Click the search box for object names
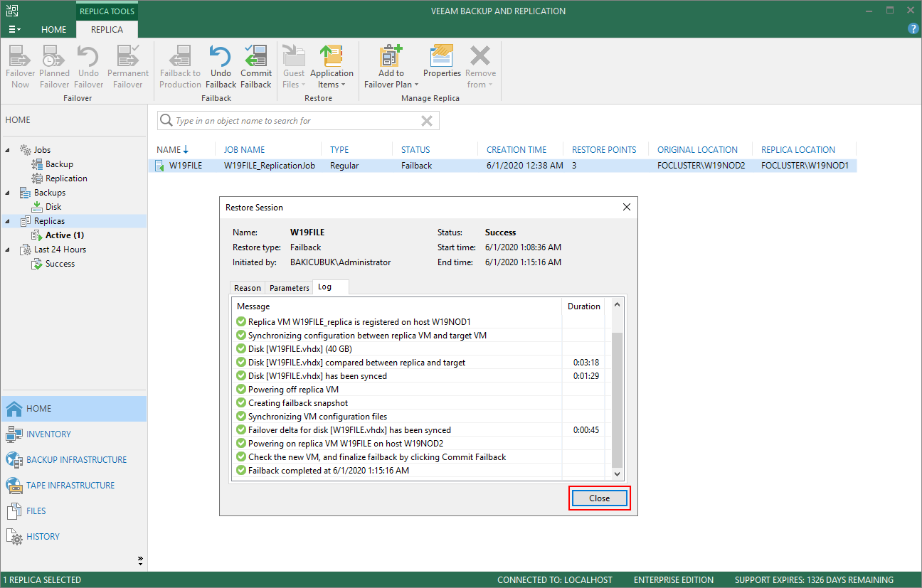The width and height of the screenshot is (922, 588). tap(298, 121)
